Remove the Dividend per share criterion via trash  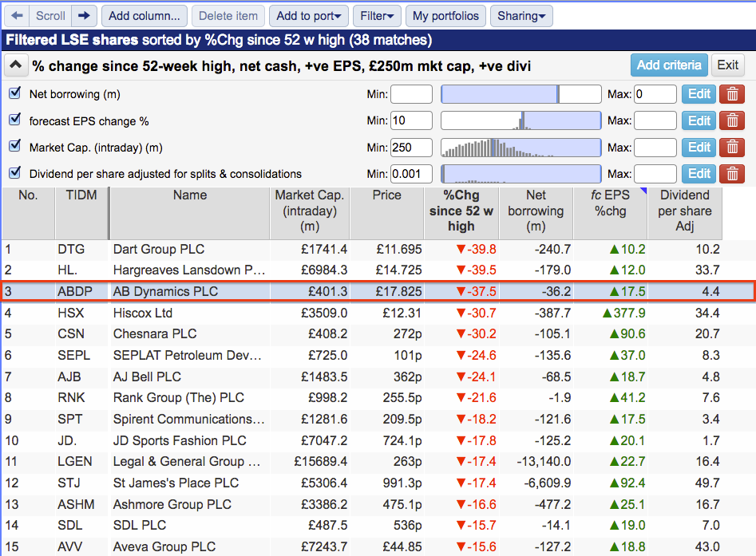click(x=732, y=173)
